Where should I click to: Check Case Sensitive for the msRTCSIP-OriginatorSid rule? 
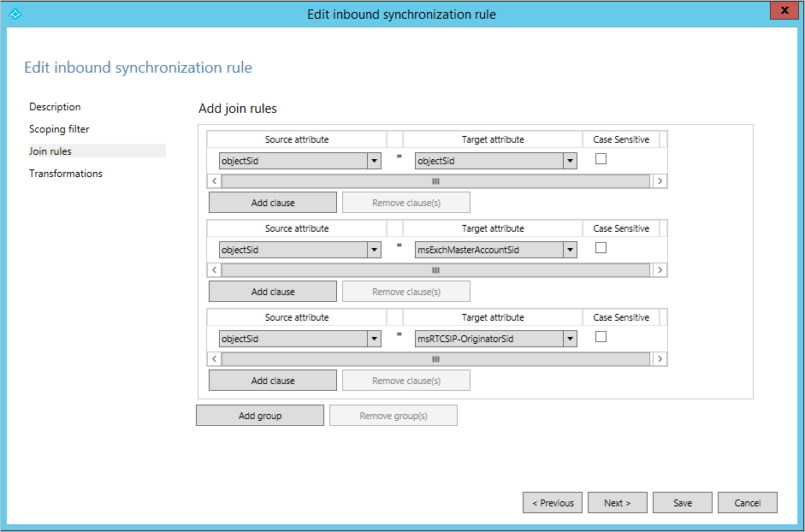(601, 337)
